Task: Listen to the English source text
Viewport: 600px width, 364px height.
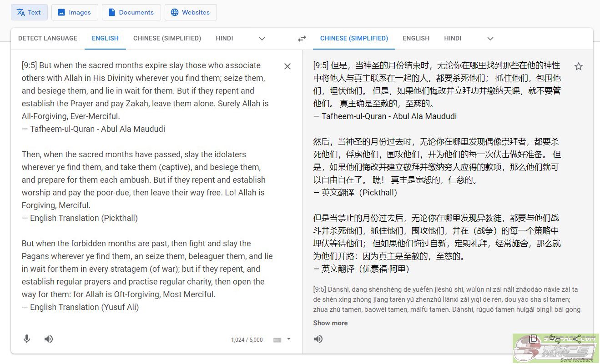Action: tap(49, 339)
